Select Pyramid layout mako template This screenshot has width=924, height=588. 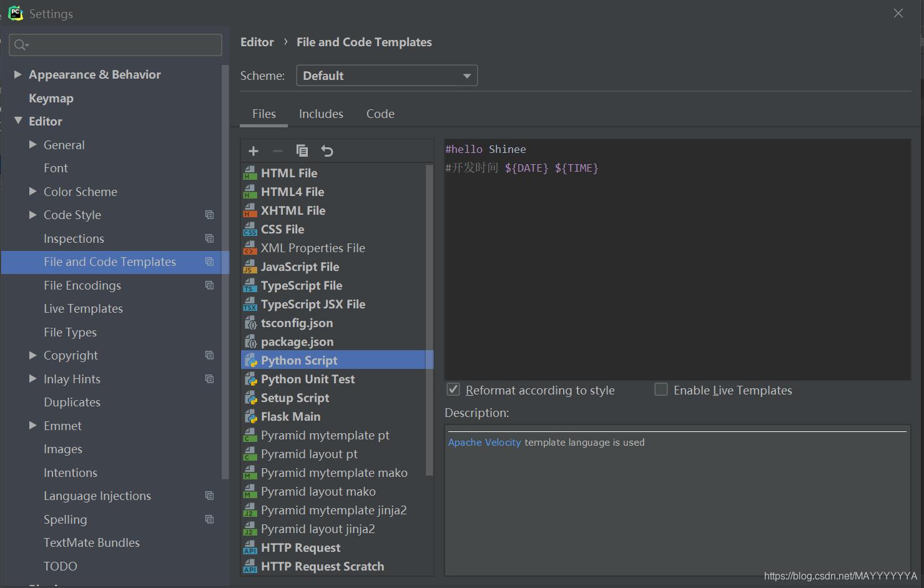[318, 491]
